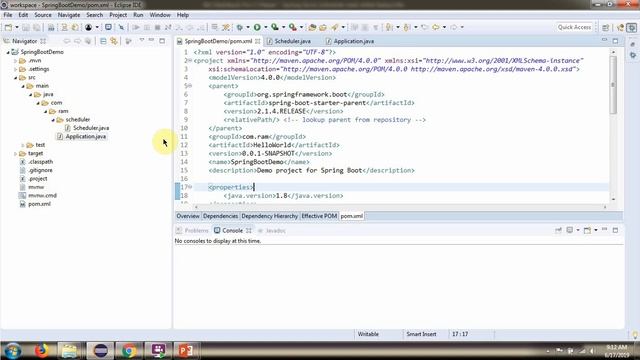This screenshot has width=640, height=360.
Task: Click the Open Console monitor toolbar icon
Action: click(x=108, y=27)
